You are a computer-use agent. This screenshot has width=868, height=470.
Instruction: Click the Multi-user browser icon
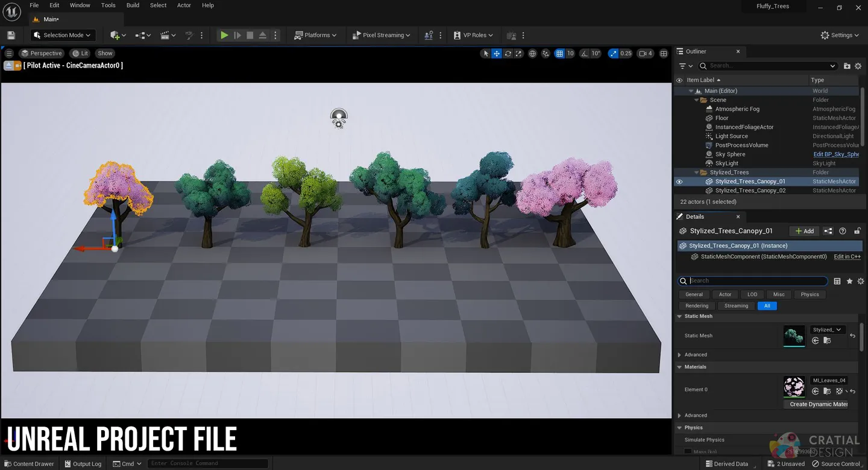point(429,35)
